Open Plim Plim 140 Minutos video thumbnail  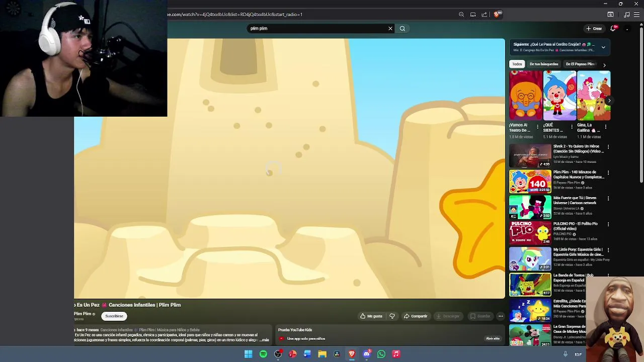click(530, 181)
